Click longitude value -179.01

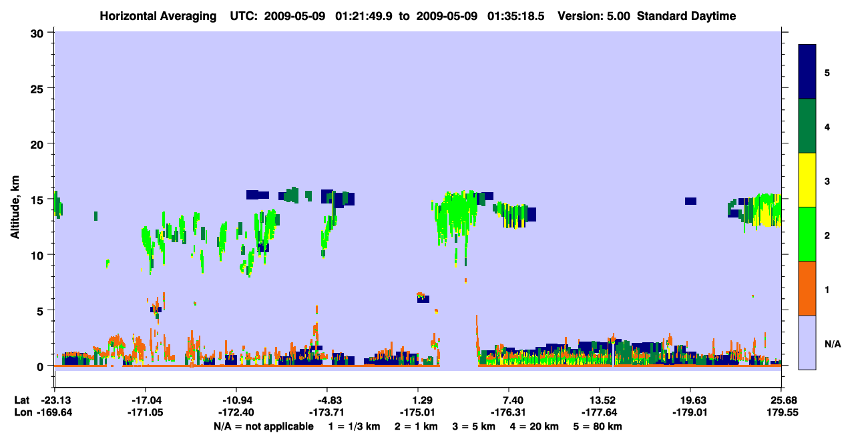pos(690,413)
